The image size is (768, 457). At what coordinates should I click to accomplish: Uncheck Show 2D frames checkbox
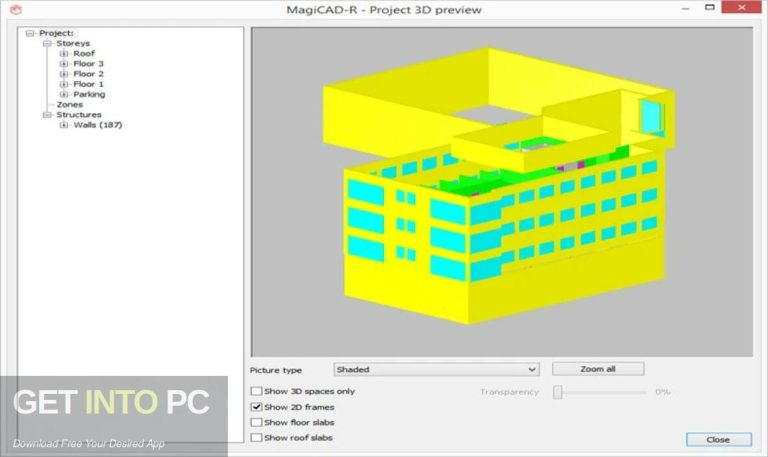click(256, 407)
